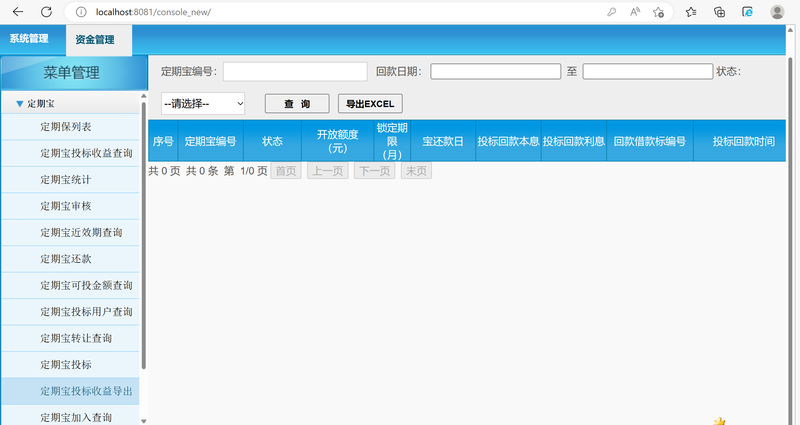800x425 pixels.
Task: Click the 回款借款标编号 column header
Action: coord(649,141)
